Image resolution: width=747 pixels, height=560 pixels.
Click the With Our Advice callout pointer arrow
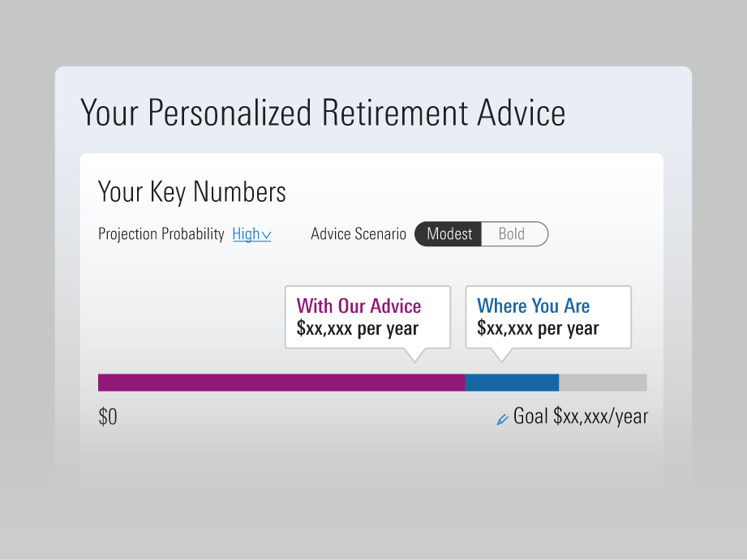coord(414,354)
